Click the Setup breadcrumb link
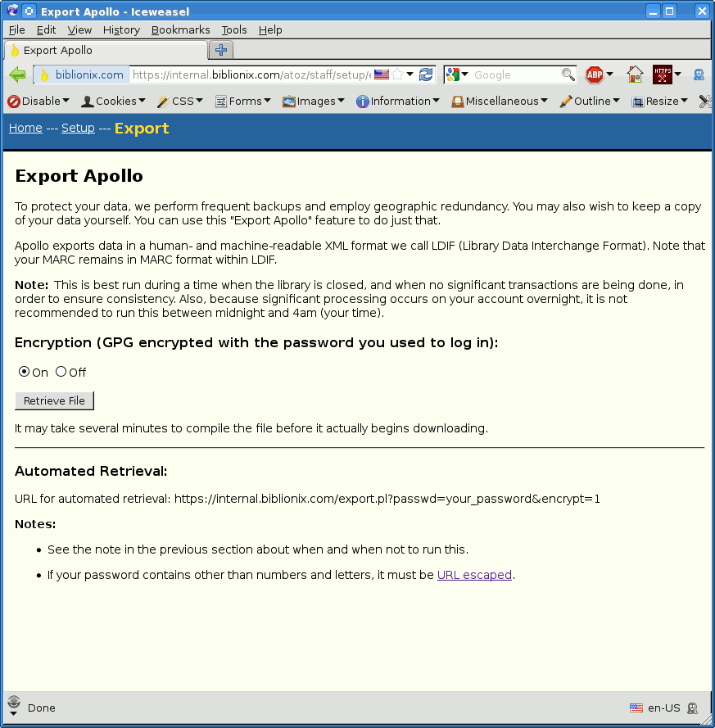 click(78, 128)
